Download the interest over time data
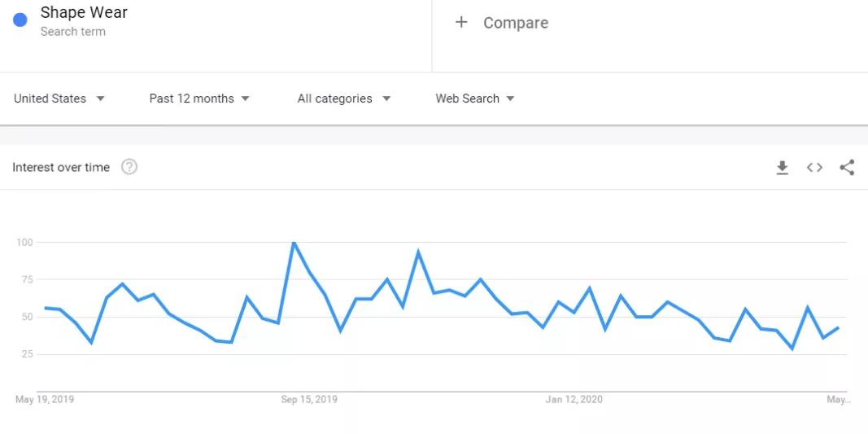 [782, 168]
